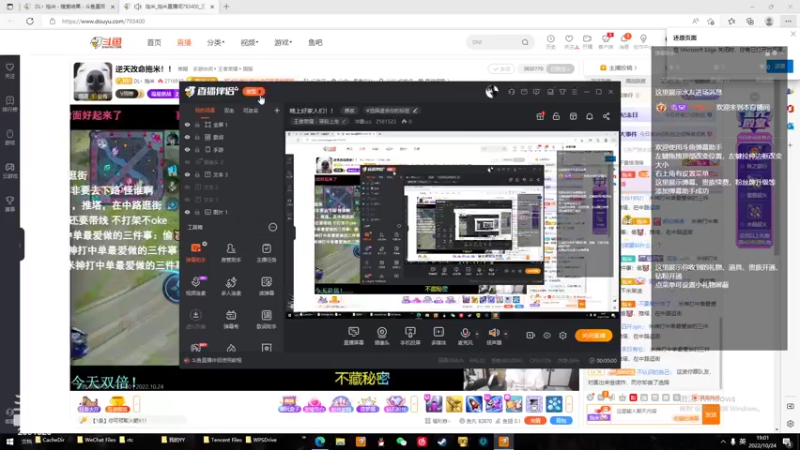The width and height of the screenshot is (800, 450).
Task: Expand the 游戏 dropdown in Douyu navigation
Action: coord(283,42)
